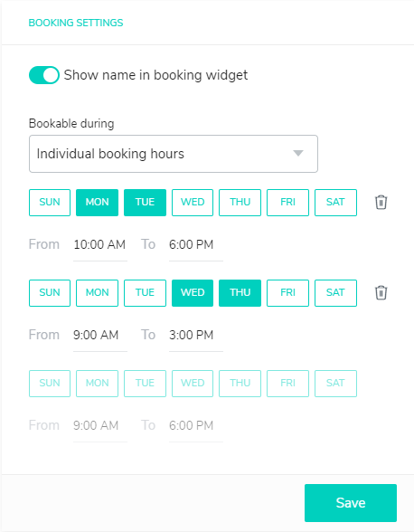Open the 10:00 AM From time picker

pyautogui.click(x=100, y=244)
